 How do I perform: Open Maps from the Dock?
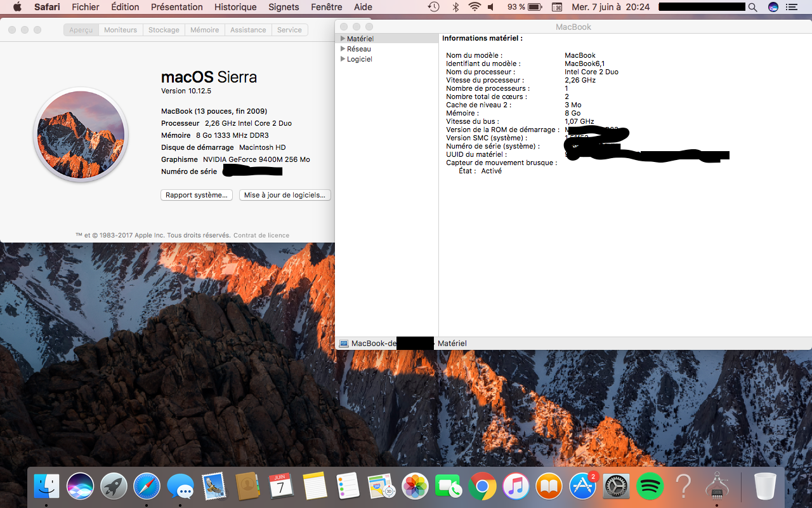(x=382, y=487)
